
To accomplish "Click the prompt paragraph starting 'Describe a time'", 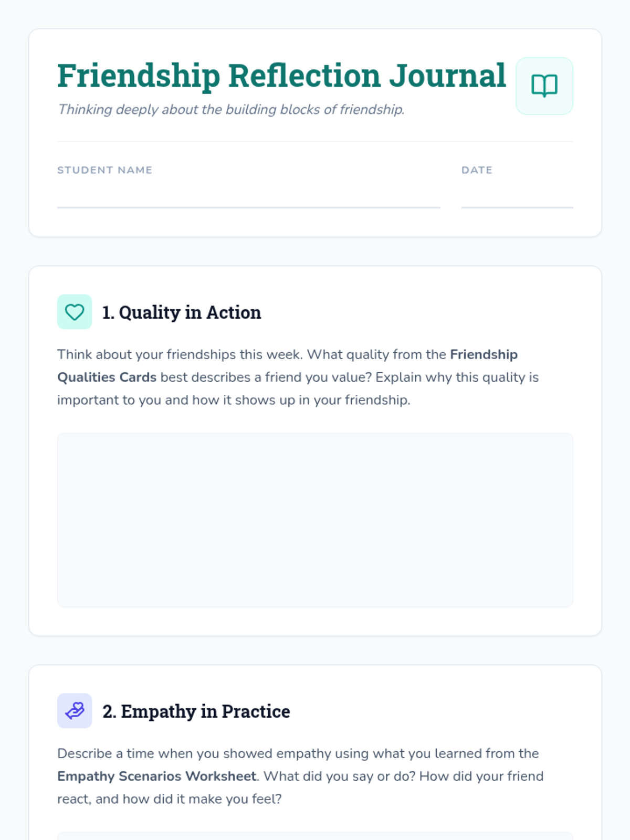I will click(300, 776).
